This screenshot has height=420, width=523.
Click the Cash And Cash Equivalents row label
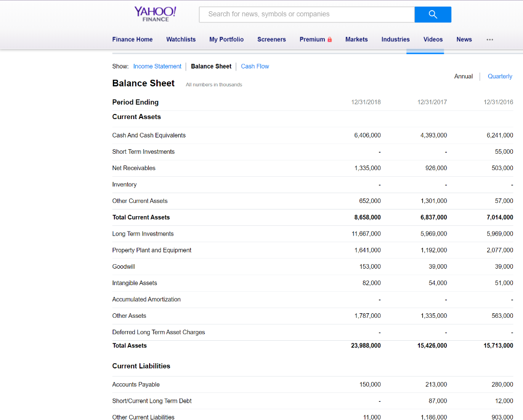149,135
